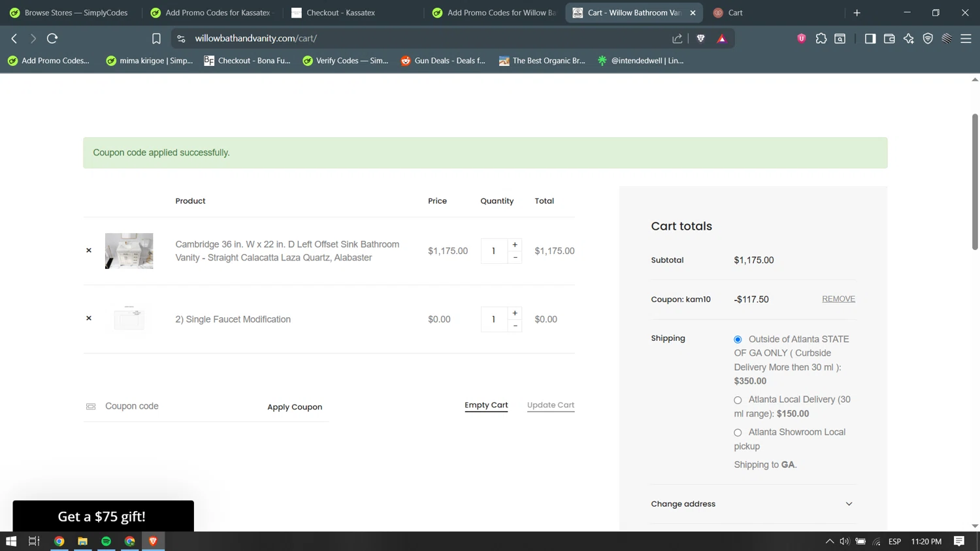The width and height of the screenshot is (980, 551).
Task: Select Outside of Atlanta shipping option
Action: [x=738, y=339]
